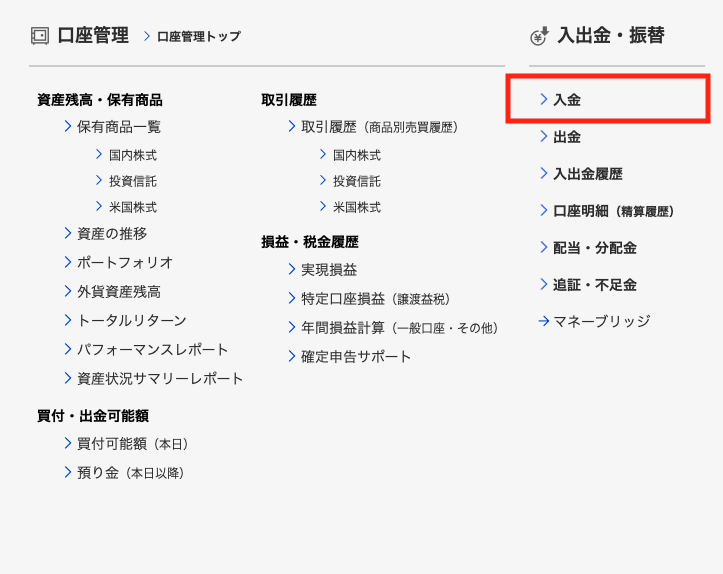Click the arrow icon beside マネーブリッジ
This screenshot has height=574, width=723.
tap(543, 321)
